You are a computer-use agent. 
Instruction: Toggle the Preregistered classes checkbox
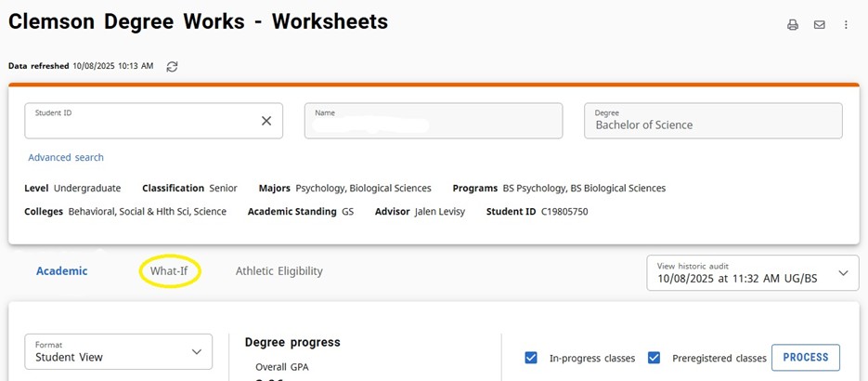[x=654, y=358]
